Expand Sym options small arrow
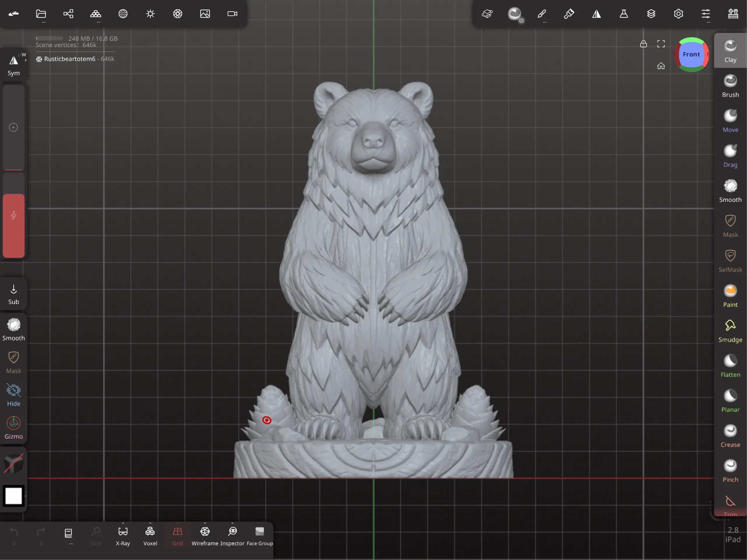747x560 pixels. [x=26, y=60]
